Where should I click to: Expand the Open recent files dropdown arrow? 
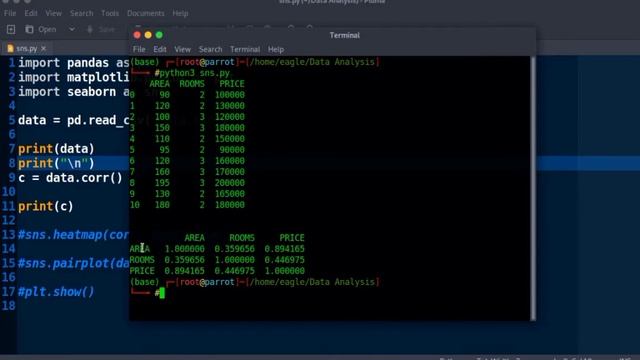point(72,29)
